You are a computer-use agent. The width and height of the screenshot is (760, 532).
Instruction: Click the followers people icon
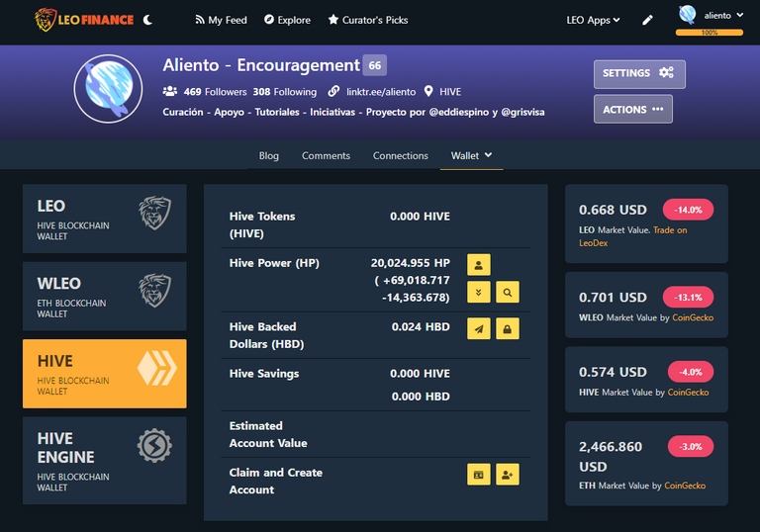(169, 91)
